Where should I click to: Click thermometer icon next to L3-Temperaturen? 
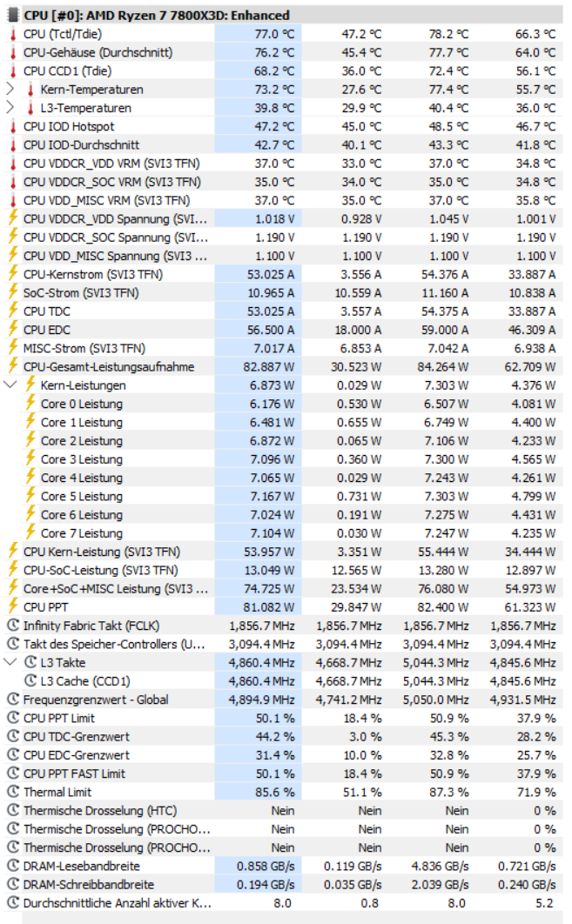coord(30,108)
